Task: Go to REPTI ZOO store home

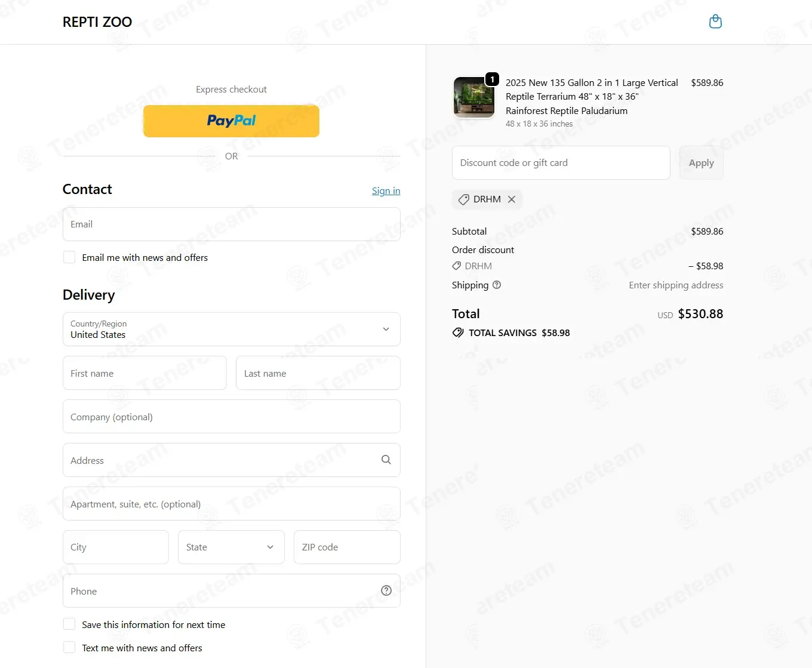Action: [97, 22]
